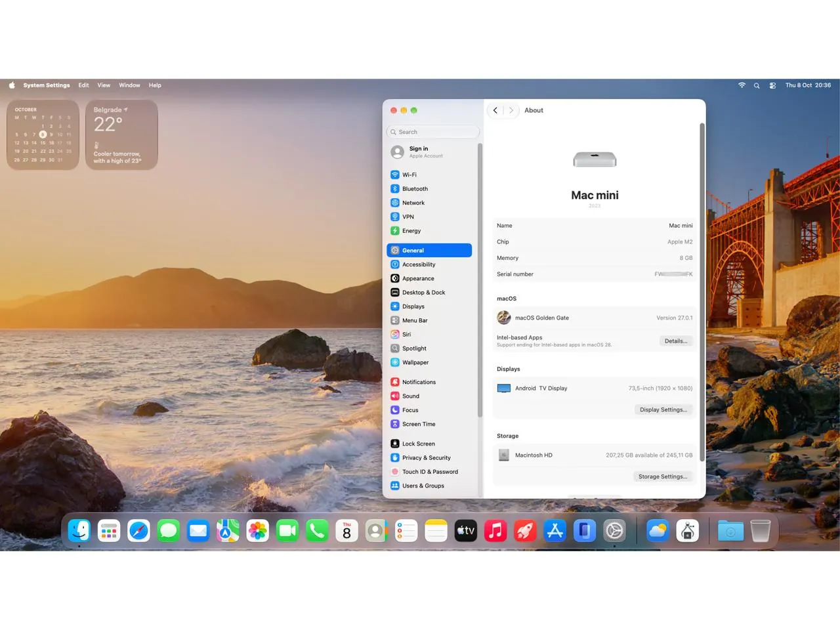Open the View menu
The image size is (840, 630).
pyautogui.click(x=104, y=85)
